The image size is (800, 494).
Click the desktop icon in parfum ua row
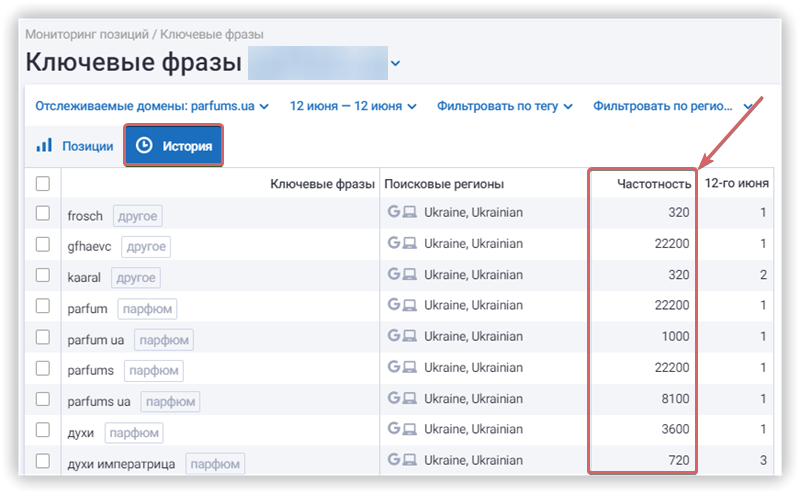pos(409,336)
